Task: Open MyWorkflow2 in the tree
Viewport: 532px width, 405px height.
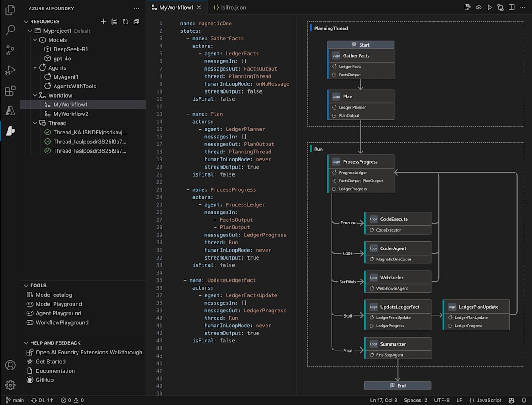Action: point(71,114)
